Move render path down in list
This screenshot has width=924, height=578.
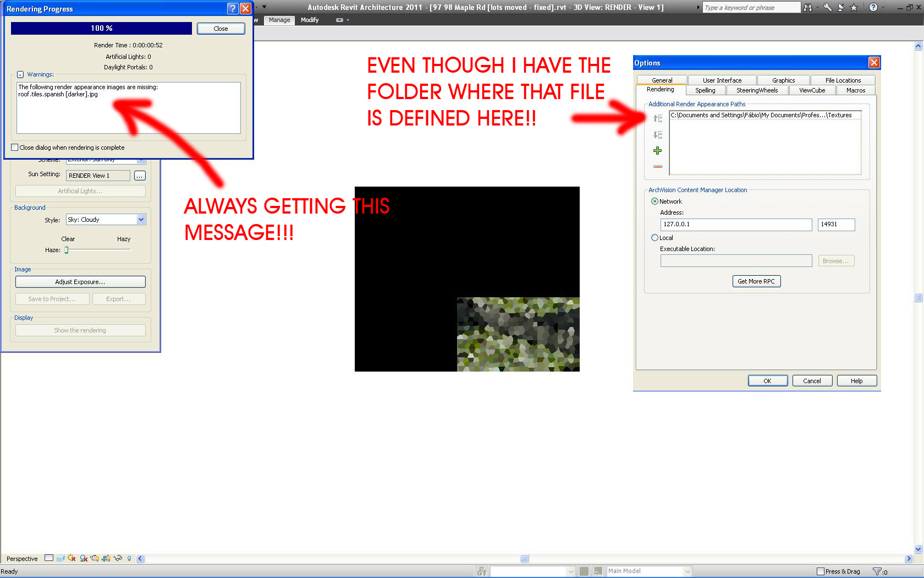pos(657,135)
